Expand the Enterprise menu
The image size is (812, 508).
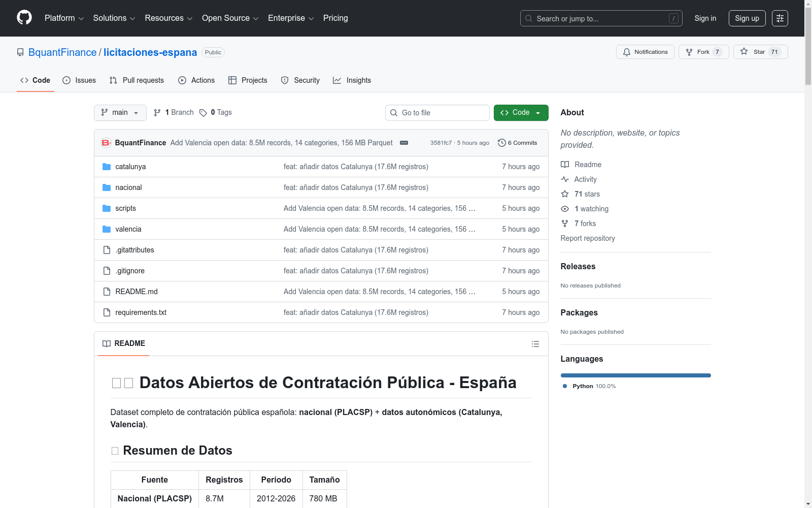click(x=291, y=18)
